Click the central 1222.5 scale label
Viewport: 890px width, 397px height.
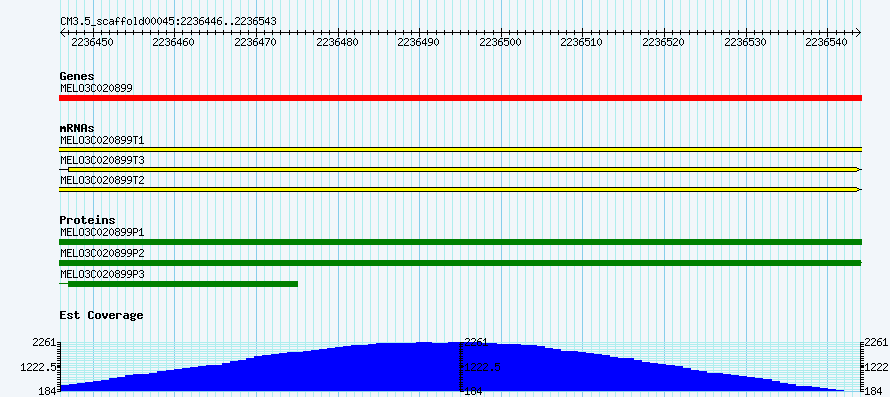point(482,367)
